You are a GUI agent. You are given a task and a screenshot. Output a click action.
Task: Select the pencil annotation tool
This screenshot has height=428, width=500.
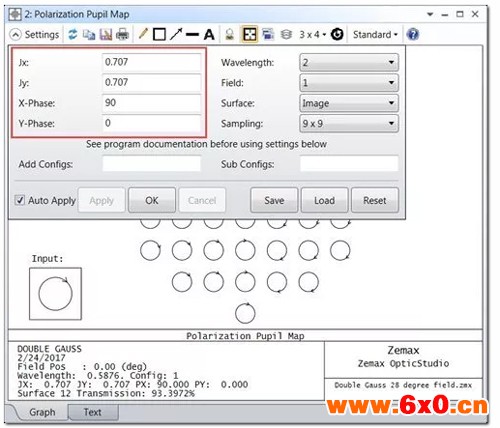tap(143, 34)
